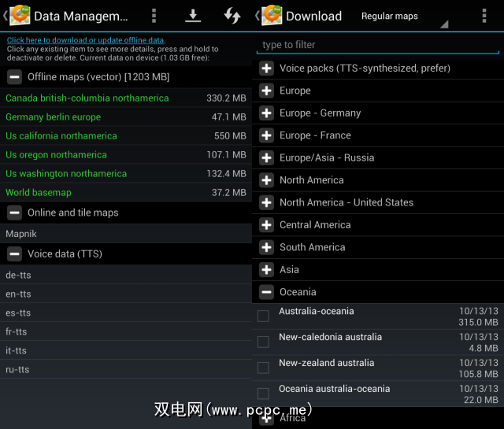Collapse the Oceania group

click(x=266, y=292)
